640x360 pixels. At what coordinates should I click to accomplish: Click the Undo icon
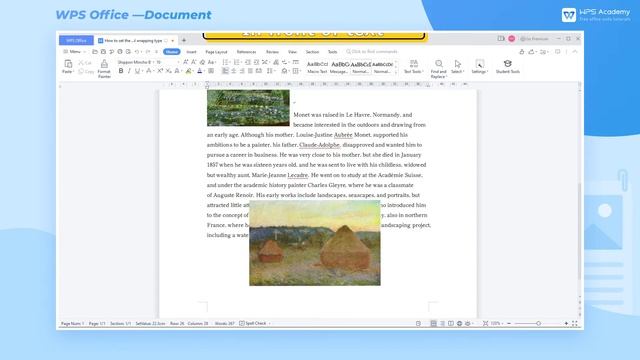[137, 52]
